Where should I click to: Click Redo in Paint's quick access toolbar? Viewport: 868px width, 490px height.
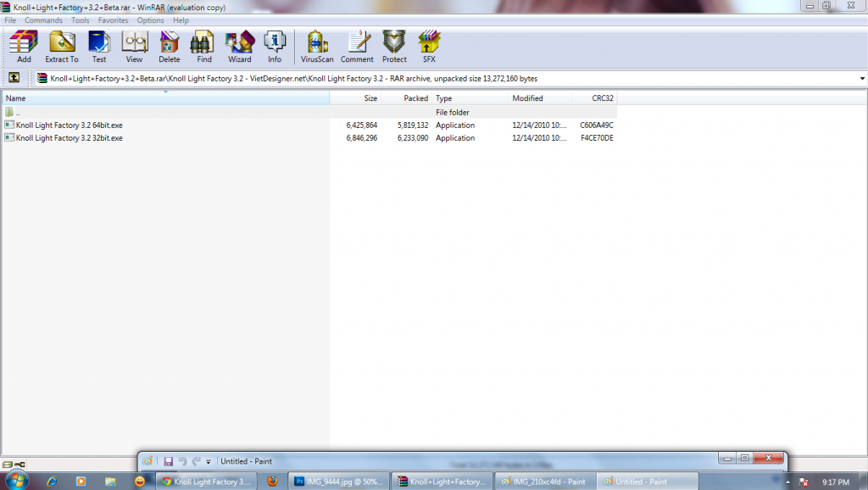point(196,461)
